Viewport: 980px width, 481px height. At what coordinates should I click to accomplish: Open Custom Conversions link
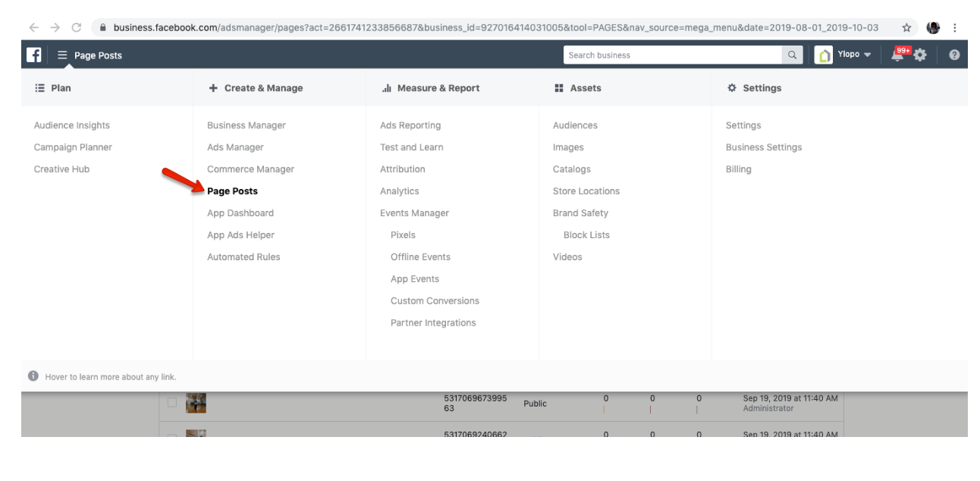point(435,301)
